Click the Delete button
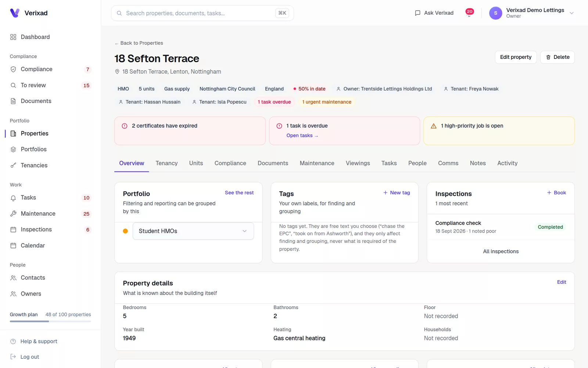Screen dimensions: 588x368 557,57
